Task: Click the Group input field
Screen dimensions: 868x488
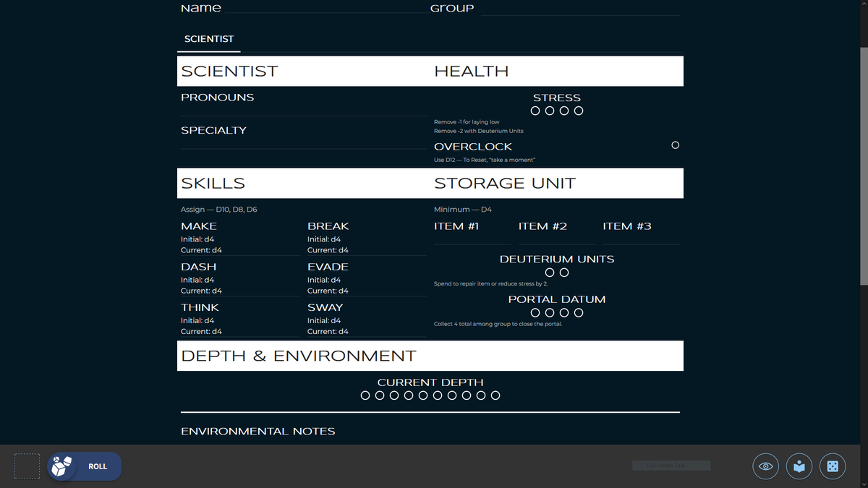Action: point(579,8)
